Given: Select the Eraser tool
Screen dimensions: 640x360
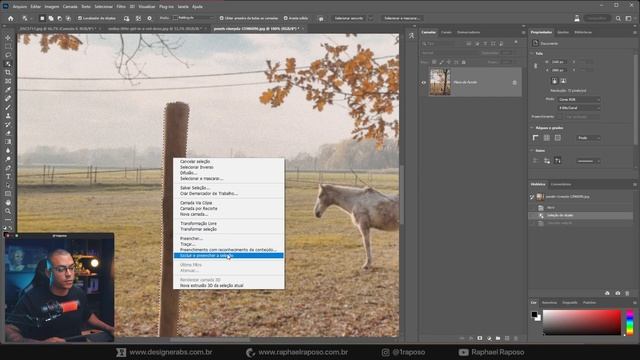Looking at the screenshot, I should (8, 133).
